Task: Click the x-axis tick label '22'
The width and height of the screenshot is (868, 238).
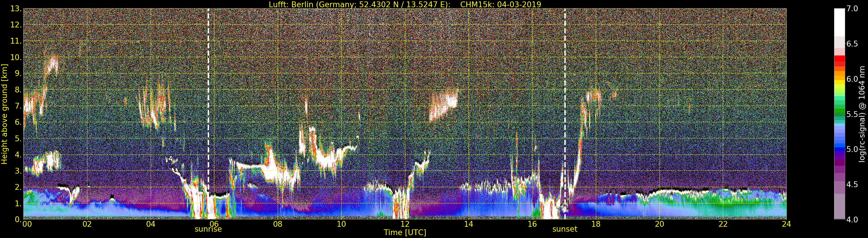Action: point(723,224)
